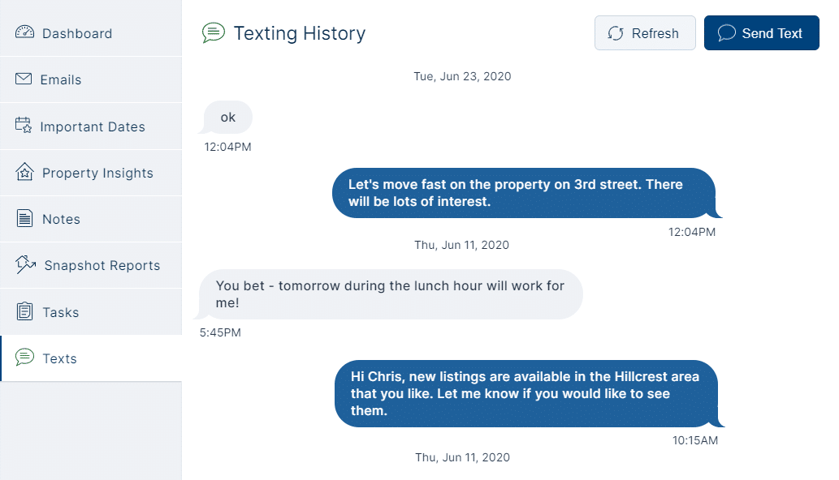The width and height of the screenshot is (839, 480).
Task: Click the Snapshot Reports chart icon
Action: tap(25, 264)
